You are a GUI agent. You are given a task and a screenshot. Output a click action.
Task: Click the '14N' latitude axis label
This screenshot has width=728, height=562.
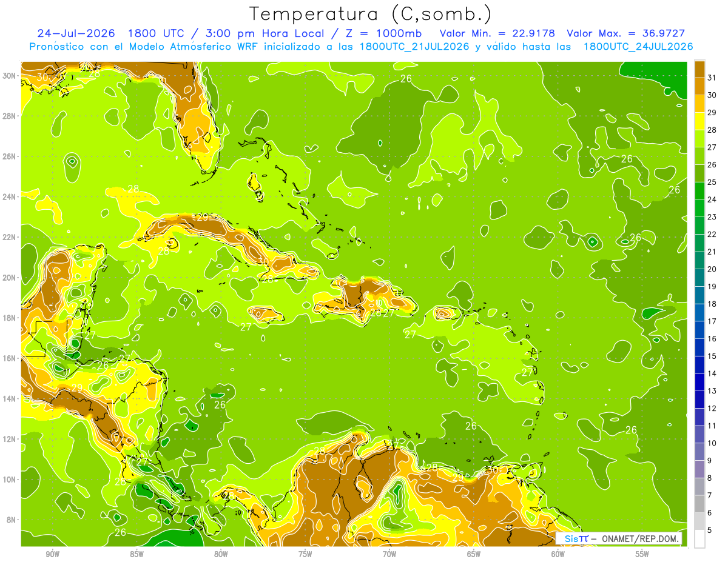[x=10, y=399]
